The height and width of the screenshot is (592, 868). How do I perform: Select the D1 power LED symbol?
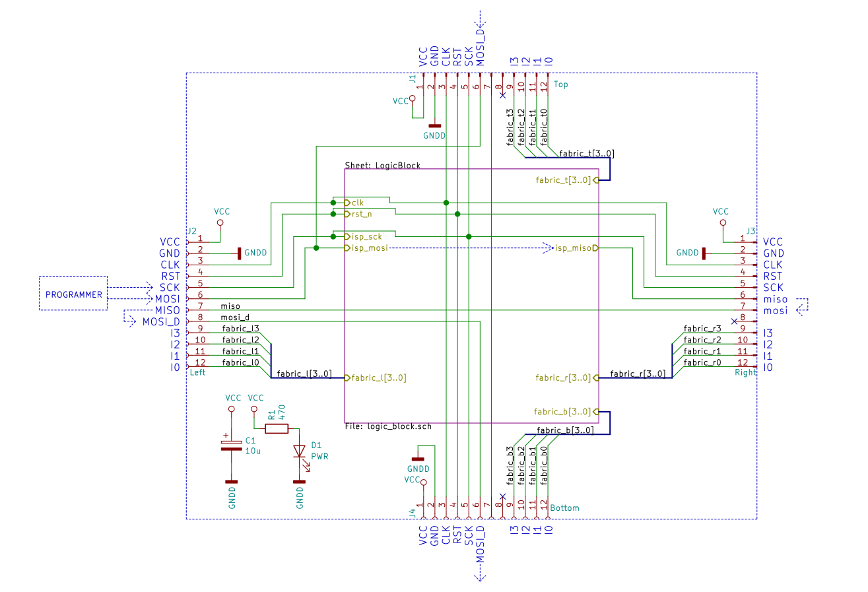pos(299,451)
